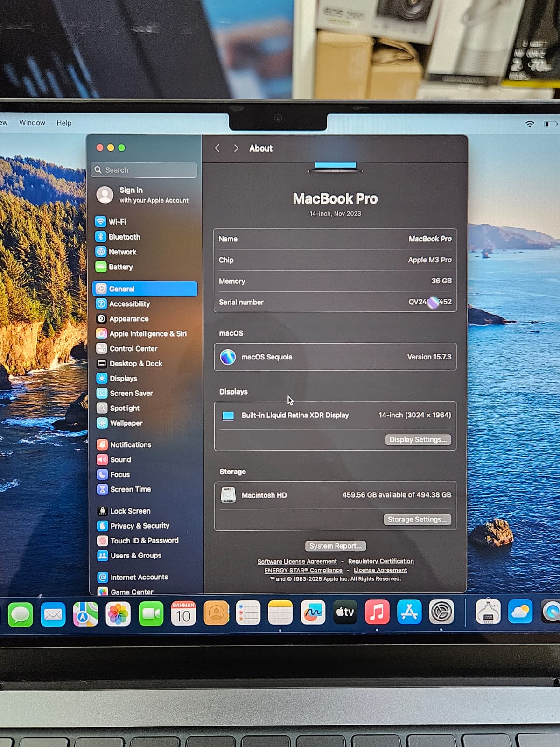Open Accessibility settings
Image resolution: width=560 pixels, height=747 pixels.
[123, 304]
